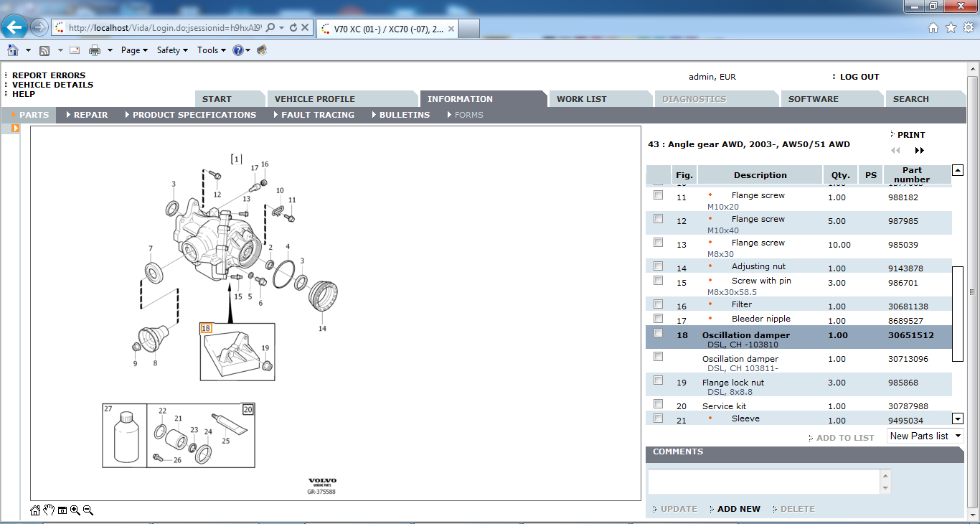Zoom out of the parts diagram

[x=88, y=510]
